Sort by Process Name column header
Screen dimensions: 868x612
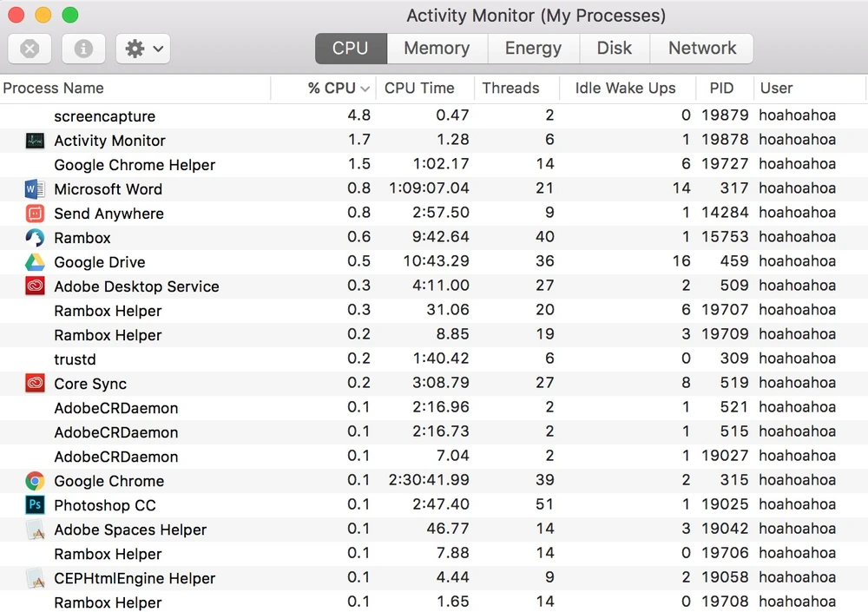(x=54, y=88)
